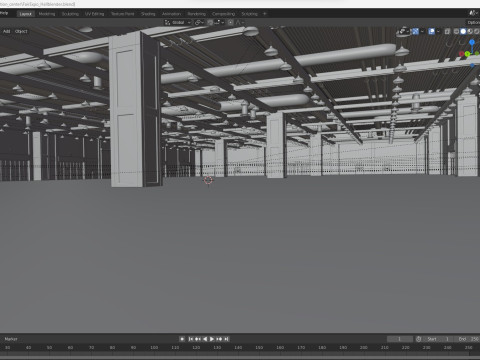Image resolution: width=480 pixels, height=360 pixels.
Task: Click frame 200 on timeline ruler
Action: click(x=364, y=347)
